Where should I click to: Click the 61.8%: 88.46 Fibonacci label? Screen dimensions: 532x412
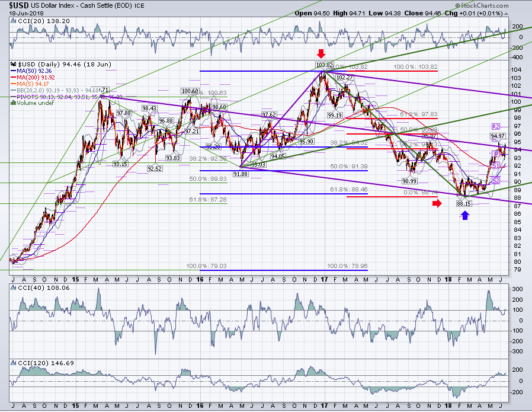pyautogui.click(x=349, y=189)
